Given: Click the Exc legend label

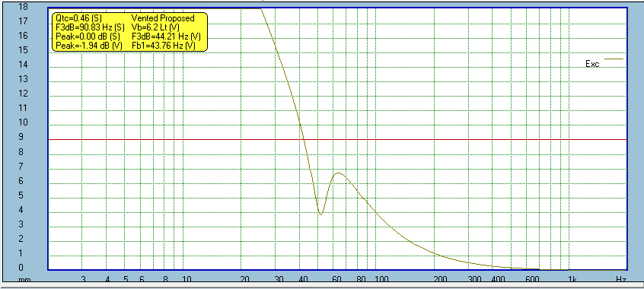Looking at the screenshot, I should 592,64.
